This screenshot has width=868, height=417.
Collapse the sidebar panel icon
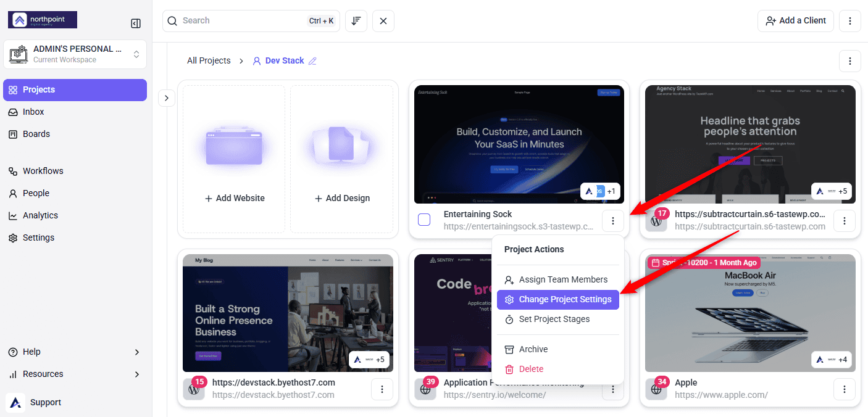[136, 23]
